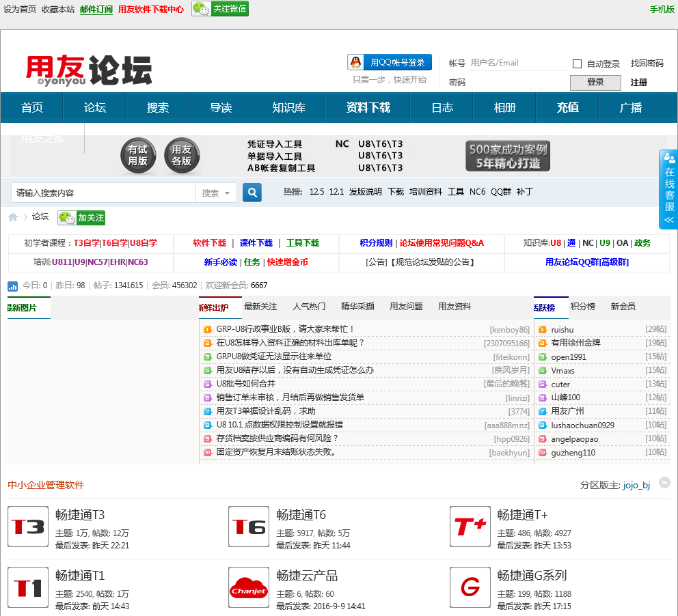The image size is (678, 616).
Task: Click the 邮件订阅 link
Action: click(96, 9)
